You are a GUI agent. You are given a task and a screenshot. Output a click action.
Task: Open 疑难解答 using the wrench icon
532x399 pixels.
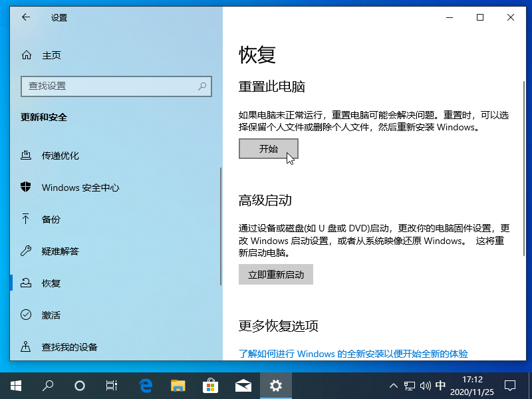pos(25,251)
